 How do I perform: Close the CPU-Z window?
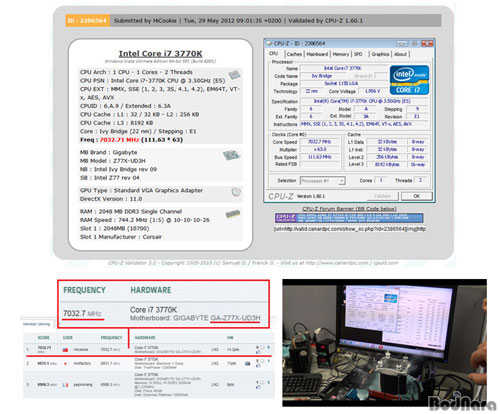[x=427, y=44]
